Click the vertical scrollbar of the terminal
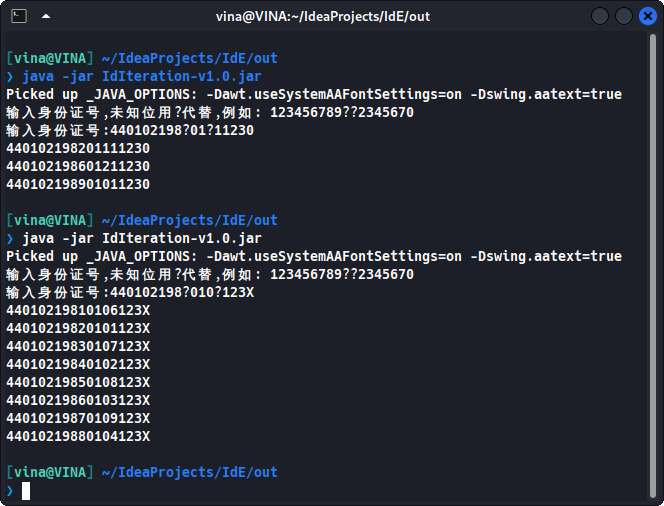 click(x=653, y=265)
